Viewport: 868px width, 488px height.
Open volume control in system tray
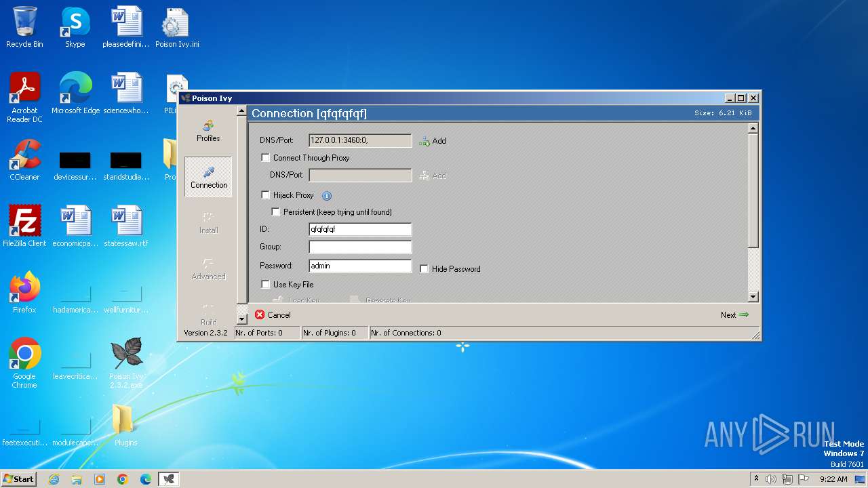tap(771, 479)
